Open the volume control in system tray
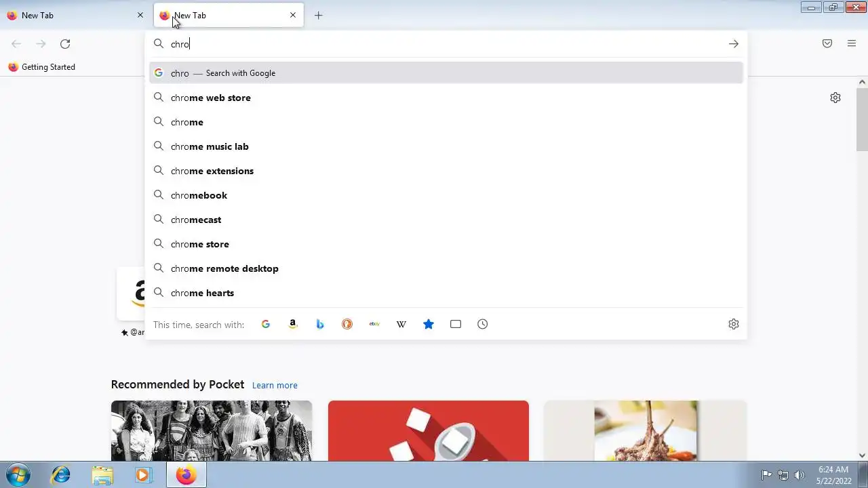The width and height of the screenshot is (868, 488). click(x=800, y=475)
